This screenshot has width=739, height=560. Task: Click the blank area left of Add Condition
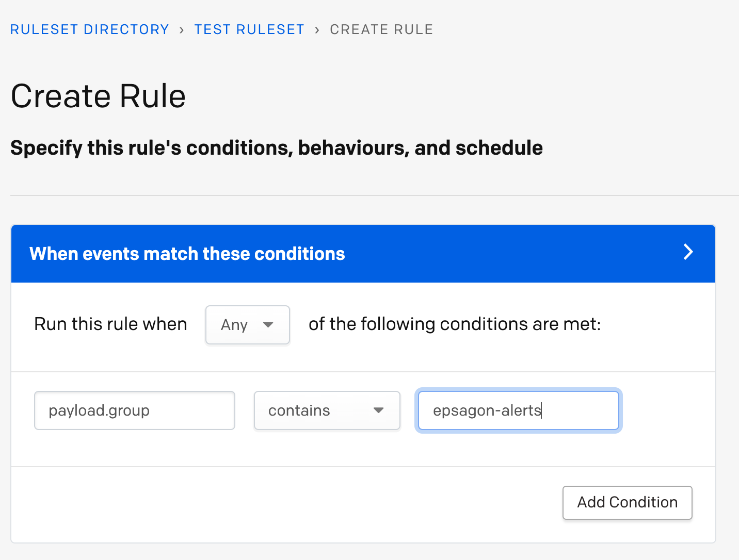[286, 503]
